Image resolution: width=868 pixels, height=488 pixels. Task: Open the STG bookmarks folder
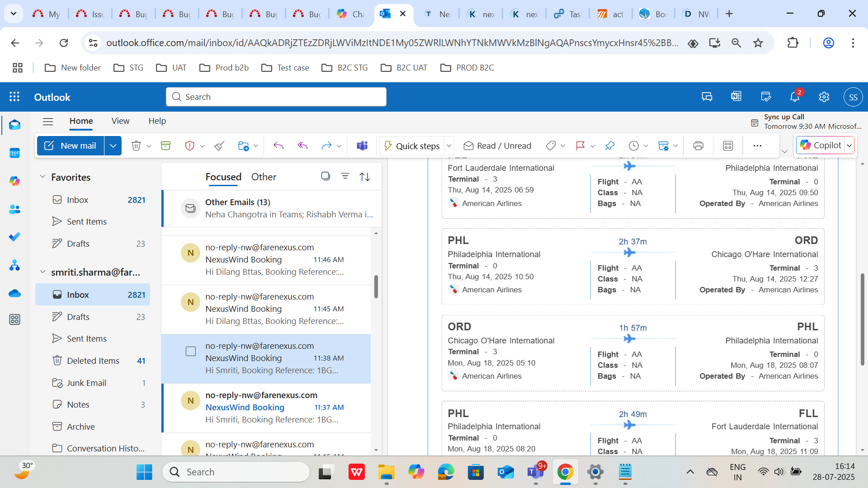(x=128, y=68)
